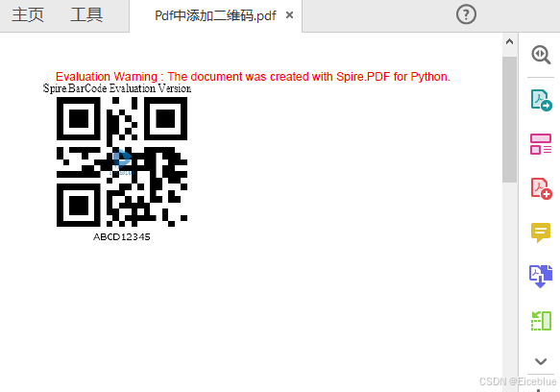560x392 pixels.
Task: Select the Pdf中添加二维码.pdf document tab
Action: (x=216, y=15)
